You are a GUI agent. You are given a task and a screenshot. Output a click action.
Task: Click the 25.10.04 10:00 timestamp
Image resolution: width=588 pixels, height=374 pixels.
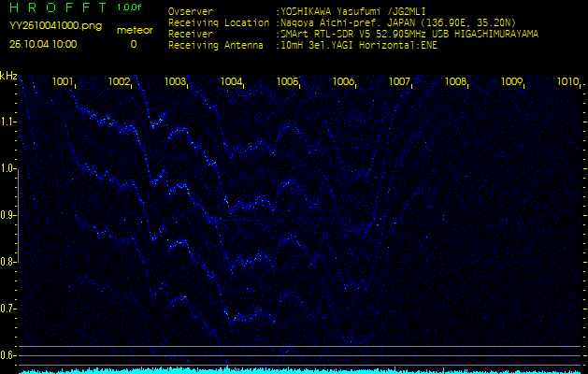tap(43, 44)
